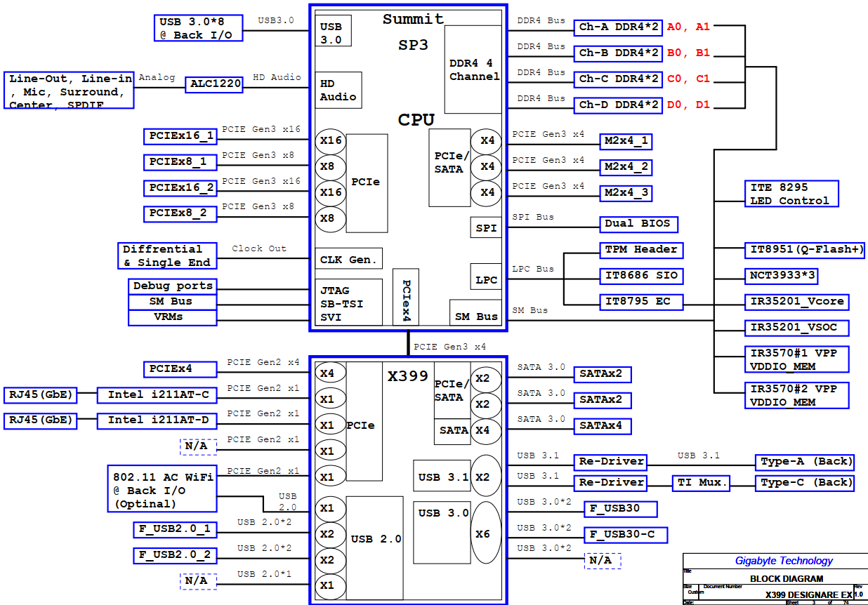This screenshot has width=868, height=605.
Task: Click the "CLK Gen." block inside CPU
Action: tap(349, 259)
